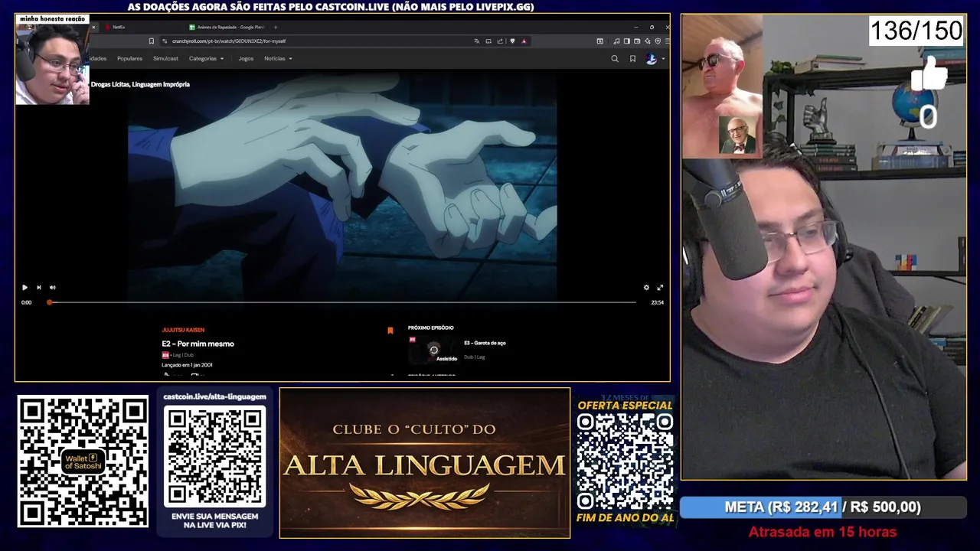Image resolution: width=980 pixels, height=551 pixels.
Task: Open Brave Shields lion icon
Action: 512,41
